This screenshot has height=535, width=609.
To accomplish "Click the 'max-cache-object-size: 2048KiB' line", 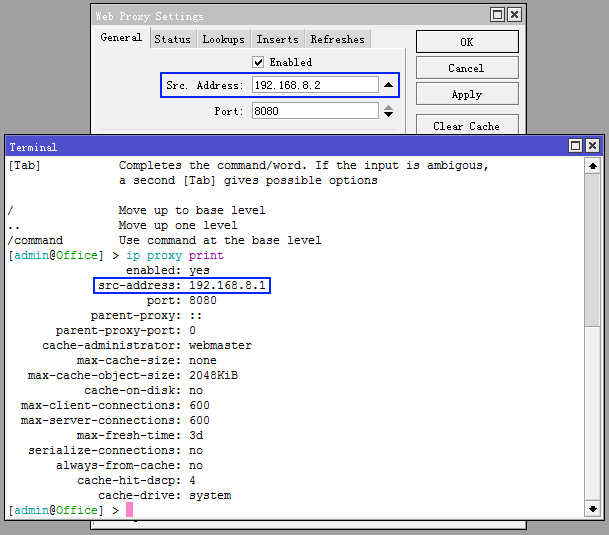I will (x=133, y=375).
